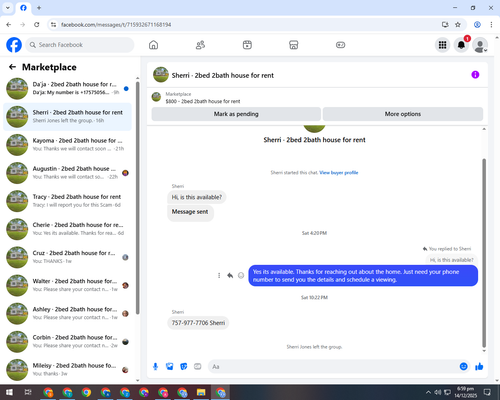Reload the page in browser
The height and width of the screenshot is (400, 500).
click(x=37, y=25)
